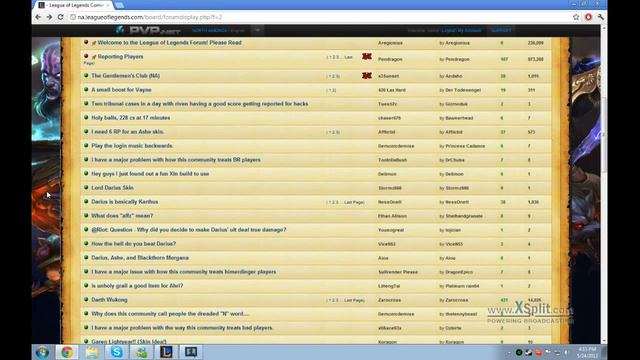Click the PVP.net logo in the header
The image size is (640, 360).
(x=149, y=30)
